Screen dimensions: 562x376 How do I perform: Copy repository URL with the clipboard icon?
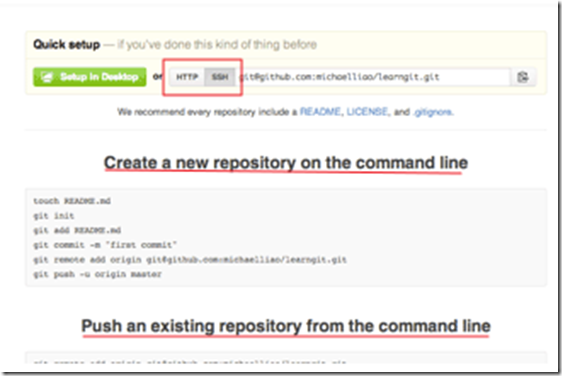[x=523, y=77]
